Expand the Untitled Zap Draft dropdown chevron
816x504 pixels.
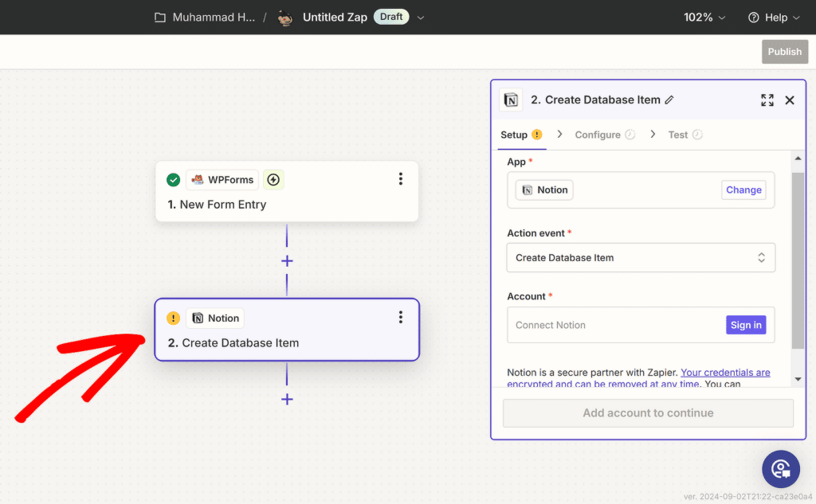(x=421, y=18)
